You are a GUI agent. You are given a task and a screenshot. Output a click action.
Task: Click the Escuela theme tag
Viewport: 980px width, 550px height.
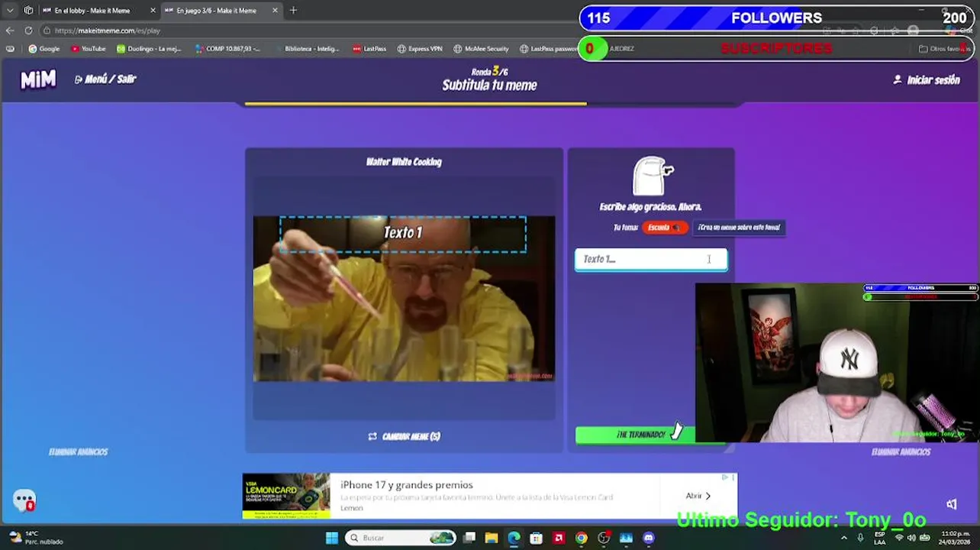click(x=664, y=227)
